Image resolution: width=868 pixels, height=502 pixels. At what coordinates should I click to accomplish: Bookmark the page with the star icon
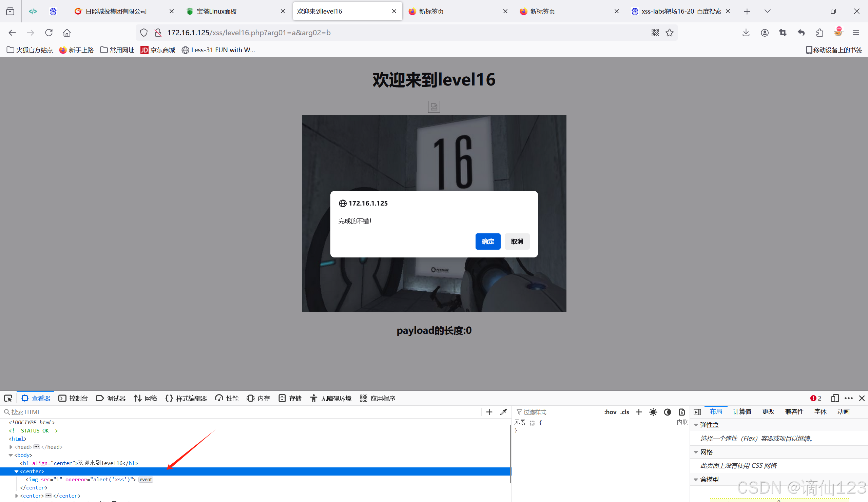[x=669, y=33]
